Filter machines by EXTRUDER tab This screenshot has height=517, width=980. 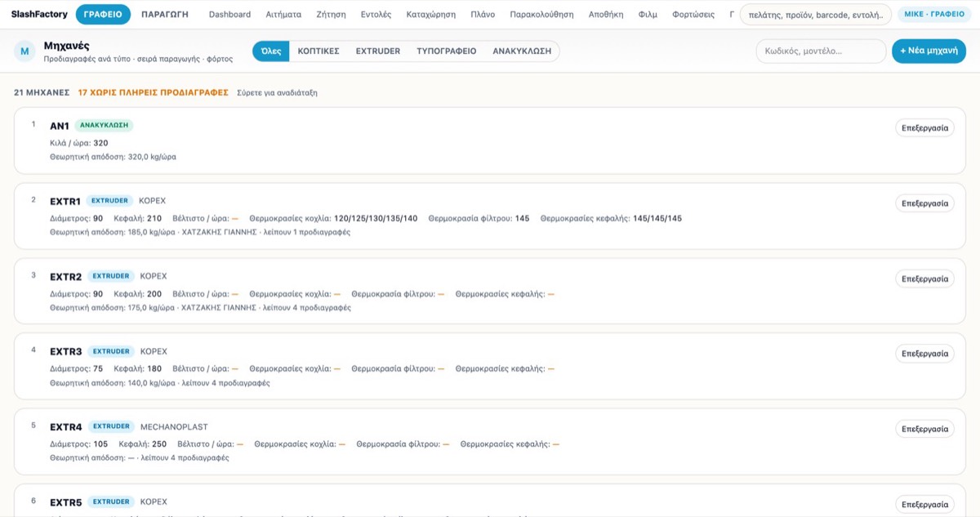point(378,51)
